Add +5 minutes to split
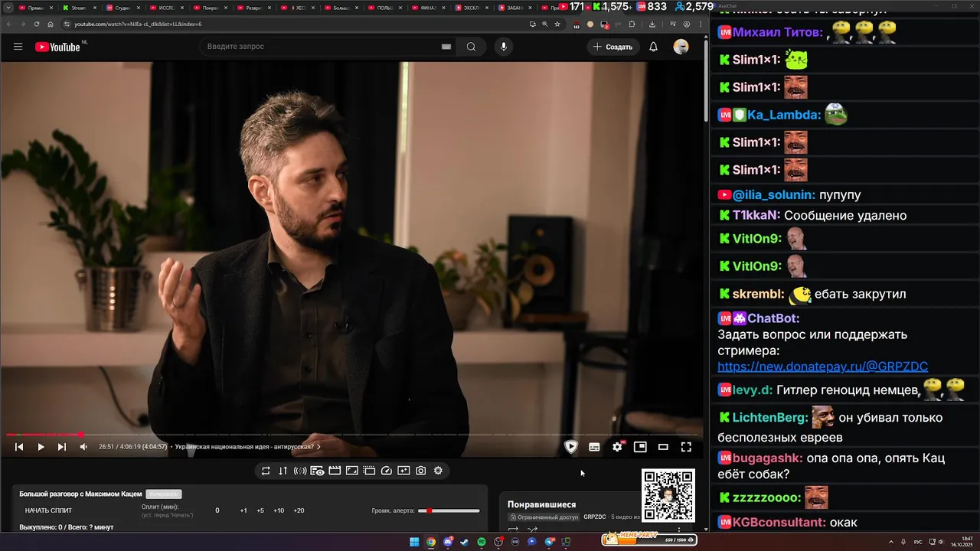The width and height of the screenshot is (980, 551). (x=260, y=510)
